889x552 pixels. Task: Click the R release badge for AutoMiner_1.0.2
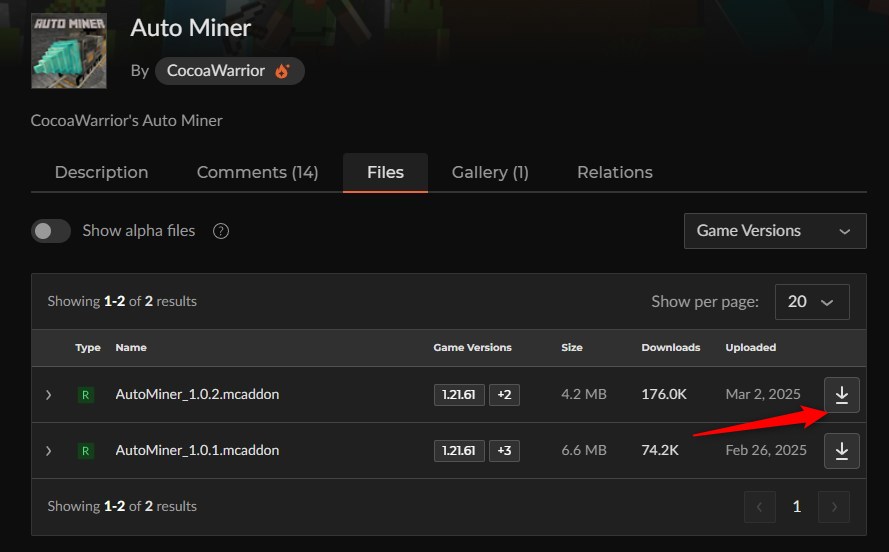pyautogui.click(x=86, y=394)
